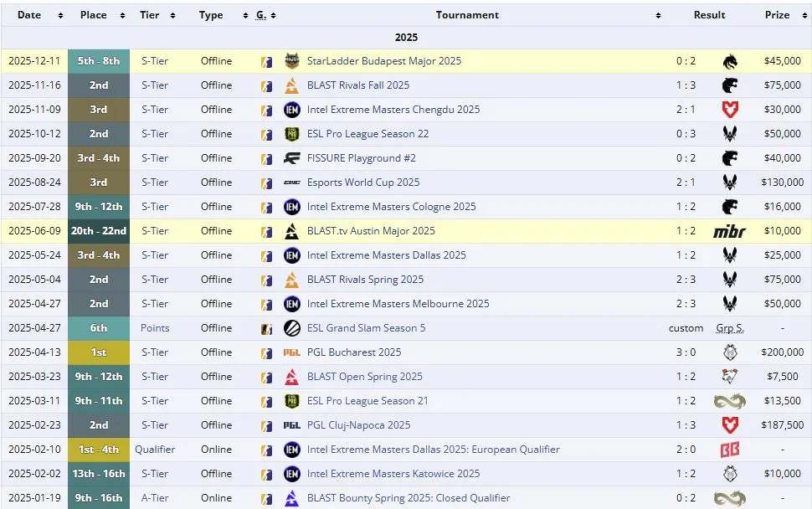The height and width of the screenshot is (509, 812).
Task: Click the IEM Chengdu 2025 logo icon
Action: tap(292, 110)
